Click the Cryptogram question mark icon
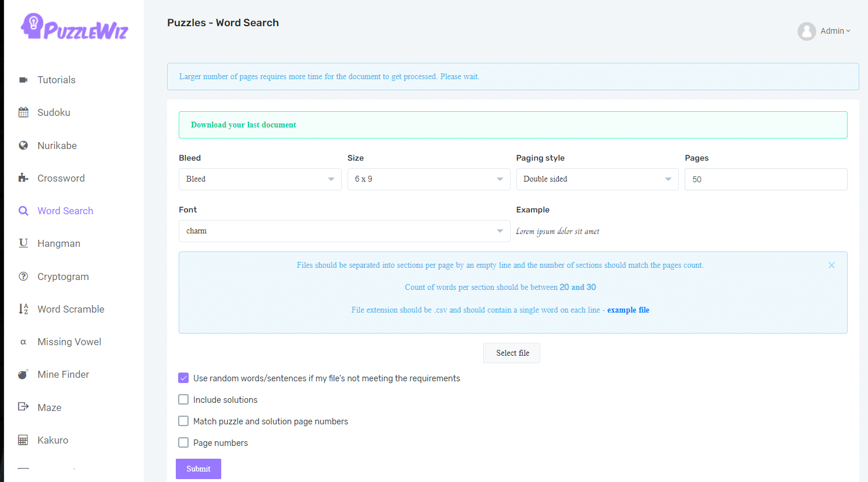868x482 pixels. point(23,277)
